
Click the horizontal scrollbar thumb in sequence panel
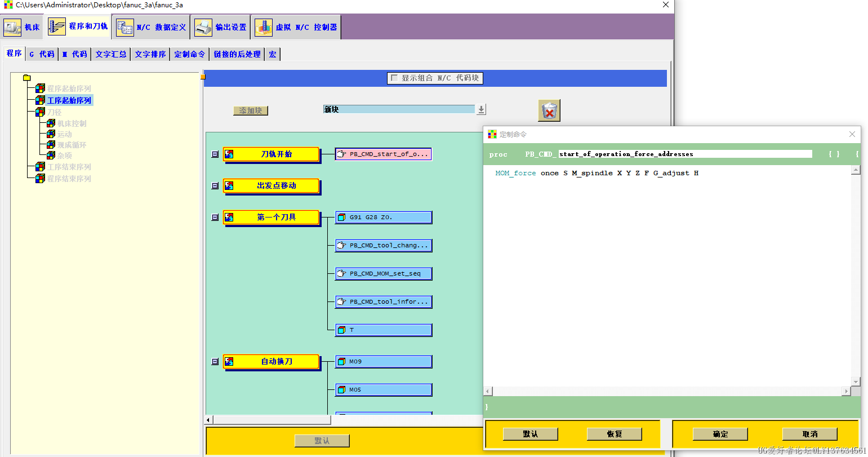tap(271, 420)
